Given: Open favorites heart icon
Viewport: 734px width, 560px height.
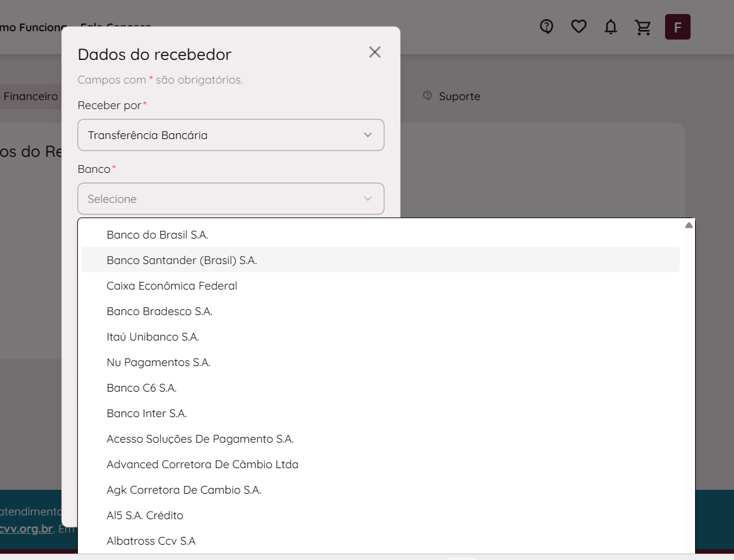Looking at the screenshot, I should pyautogui.click(x=578, y=27).
